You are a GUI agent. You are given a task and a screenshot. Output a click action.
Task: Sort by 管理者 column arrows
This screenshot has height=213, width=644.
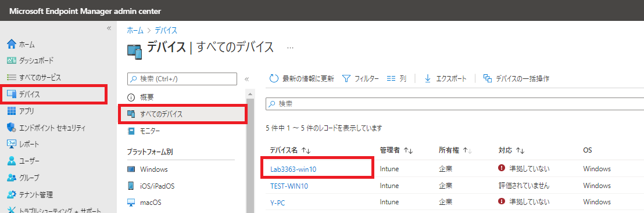pyautogui.click(x=408, y=151)
